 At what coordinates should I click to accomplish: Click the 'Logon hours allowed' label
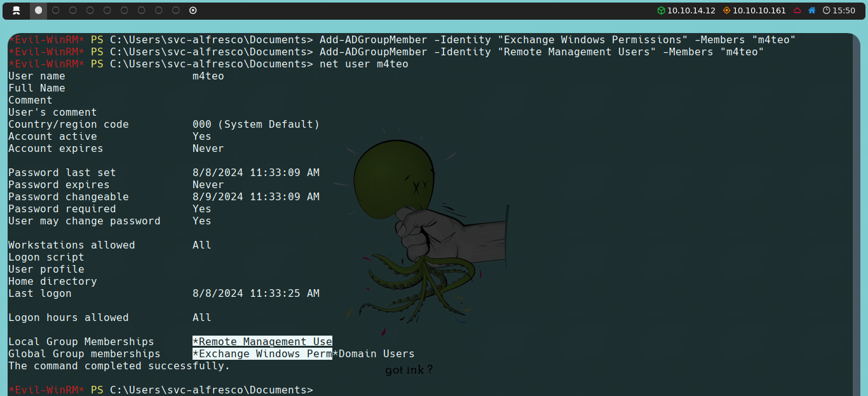(69, 318)
